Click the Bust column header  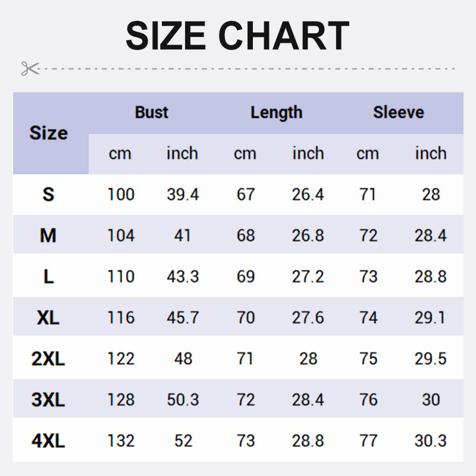click(x=151, y=112)
